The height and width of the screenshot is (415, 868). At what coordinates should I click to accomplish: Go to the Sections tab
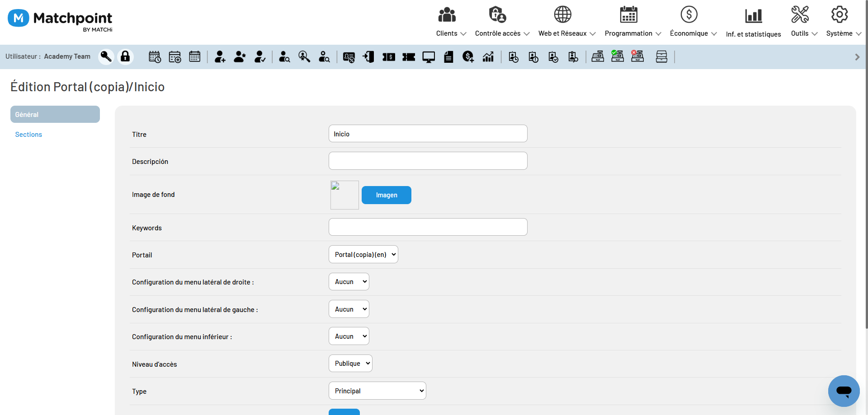point(28,135)
